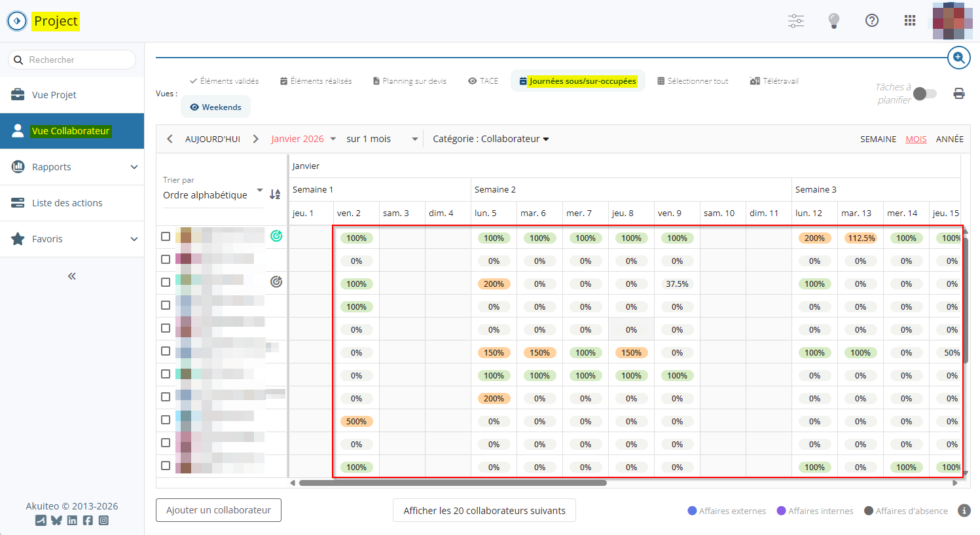Click the printer icon
This screenshot has height=535, width=980.
958,94
